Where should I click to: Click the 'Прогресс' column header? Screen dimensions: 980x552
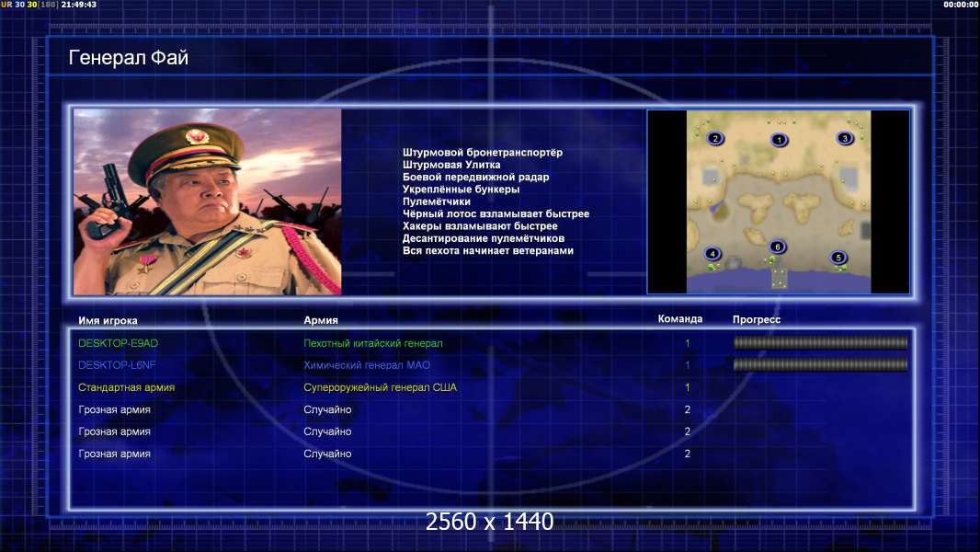click(x=757, y=319)
